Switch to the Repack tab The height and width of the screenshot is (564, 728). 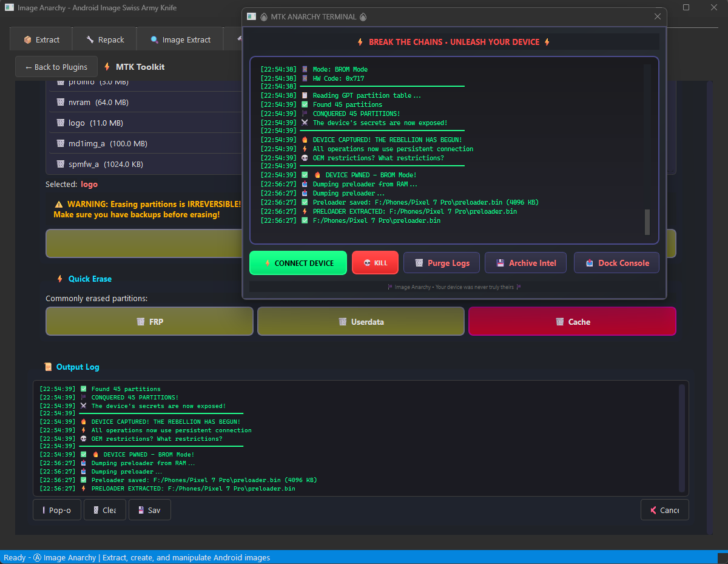coord(104,39)
